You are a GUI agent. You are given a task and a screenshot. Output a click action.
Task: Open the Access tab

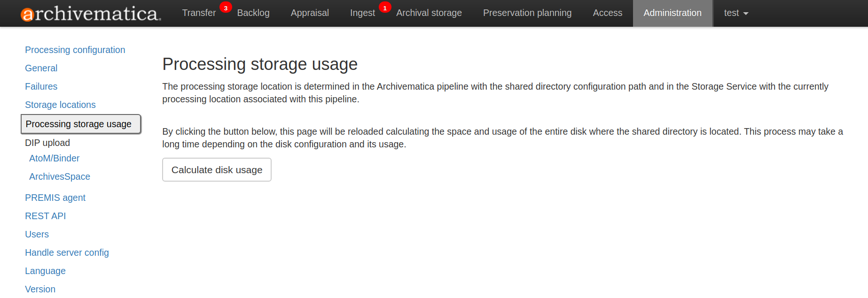(x=607, y=13)
